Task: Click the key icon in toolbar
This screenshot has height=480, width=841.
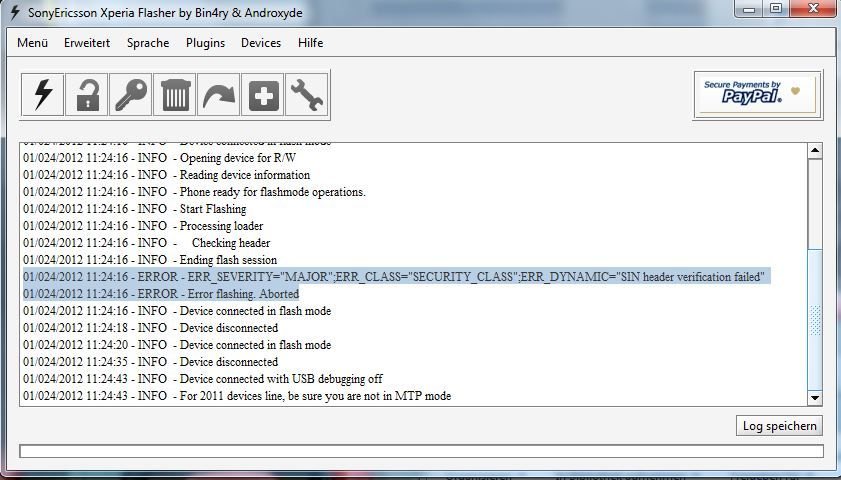Action: (x=131, y=95)
